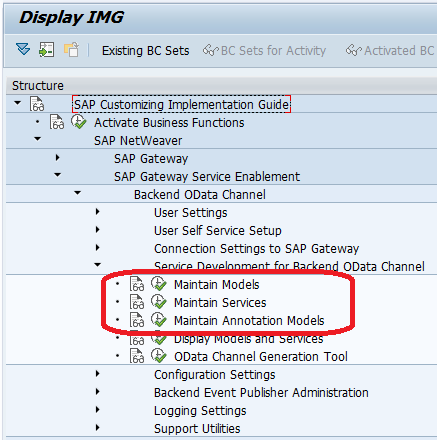This screenshot has height=440, width=437.
Task: Collapse Service Development for Backend OData Channel
Action: [x=98, y=265]
